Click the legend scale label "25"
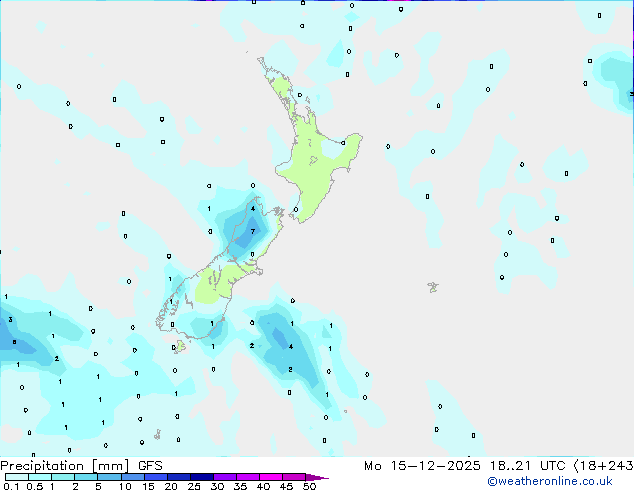The height and width of the screenshot is (490, 634). 194,486
